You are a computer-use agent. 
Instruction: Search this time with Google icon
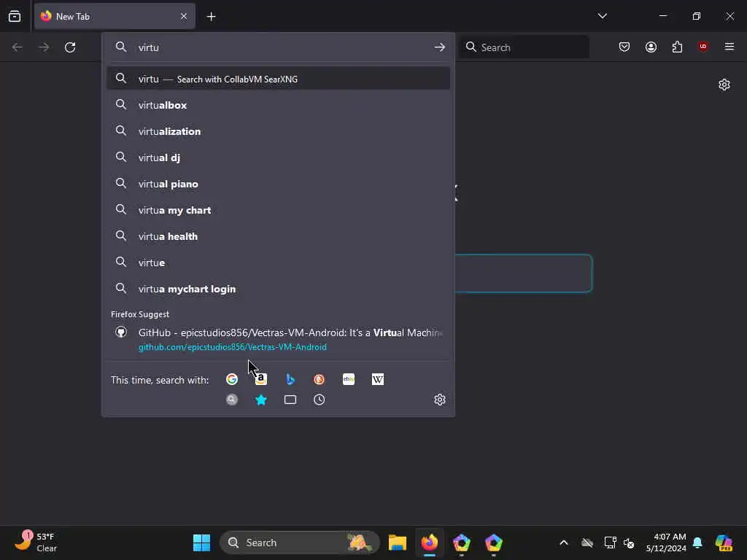click(x=232, y=379)
